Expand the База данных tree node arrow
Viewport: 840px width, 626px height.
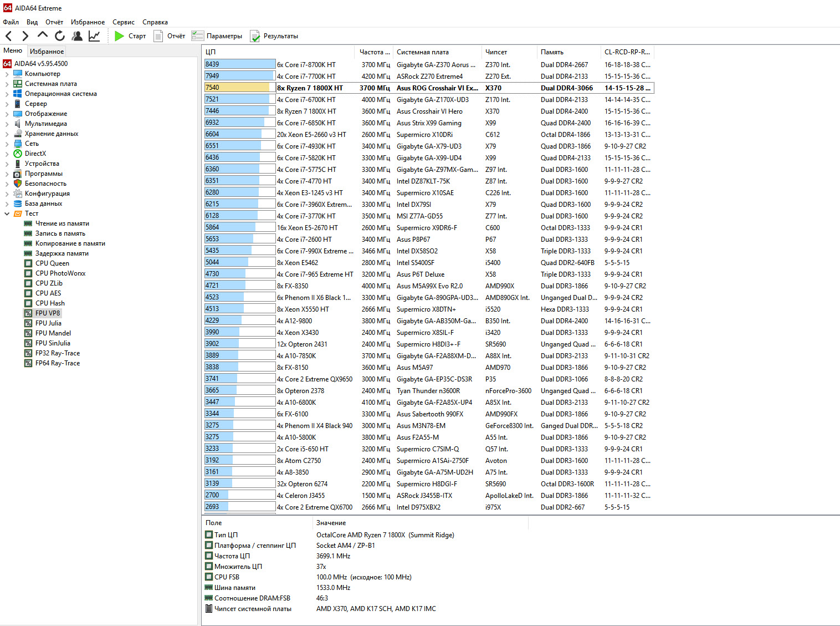click(x=7, y=203)
